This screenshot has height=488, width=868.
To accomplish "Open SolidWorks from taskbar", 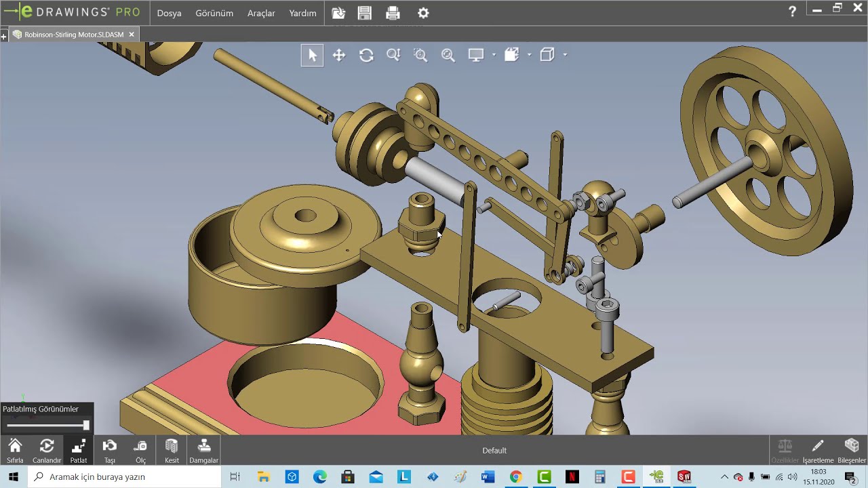I will coord(684,477).
